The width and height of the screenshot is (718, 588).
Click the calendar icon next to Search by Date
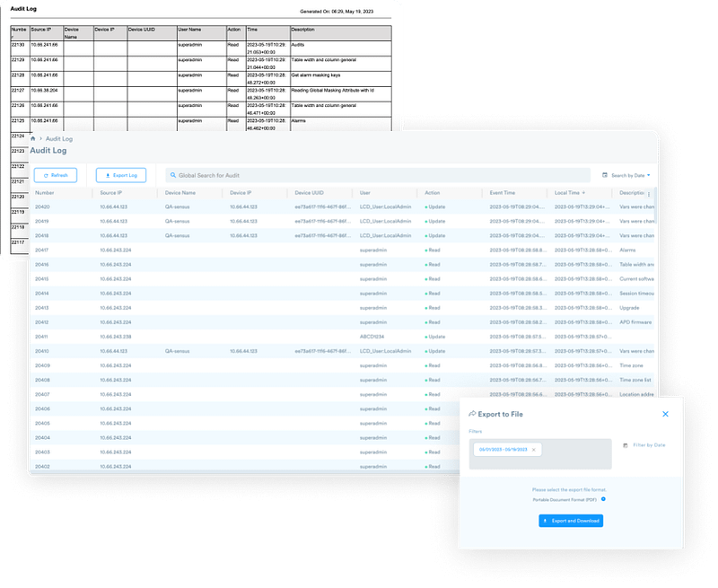click(x=605, y=175)
